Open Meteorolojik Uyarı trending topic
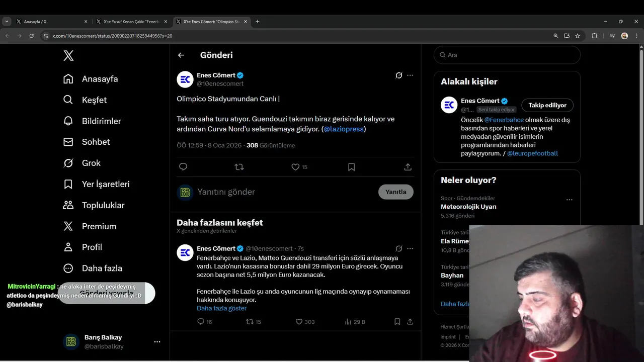 (468, 207)
